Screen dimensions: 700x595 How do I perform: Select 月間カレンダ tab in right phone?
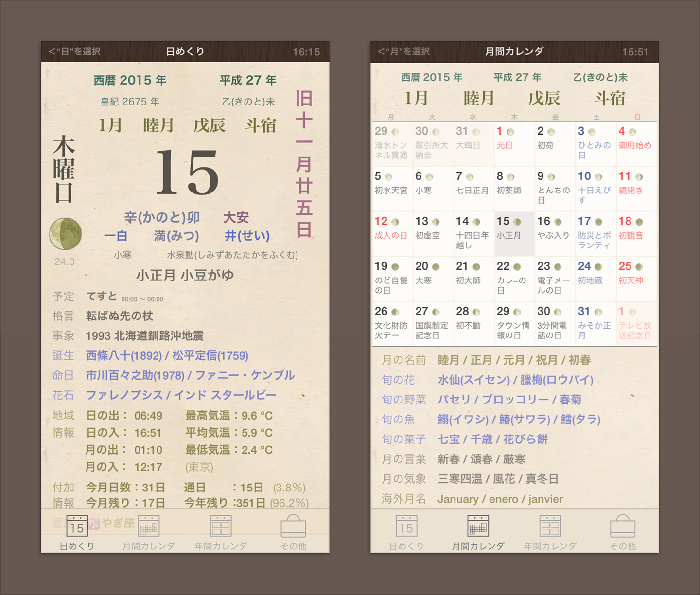coord(478,532)
